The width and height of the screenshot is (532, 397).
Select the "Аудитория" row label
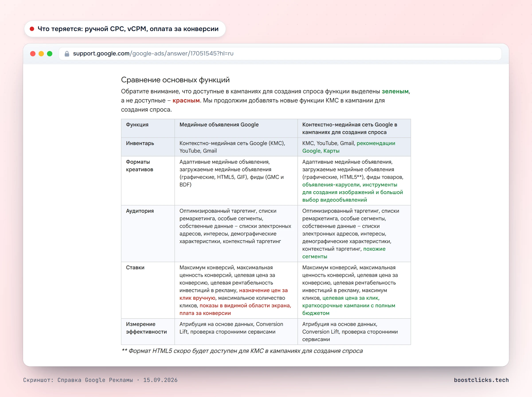pyautogui.click(x=140, y=211)
